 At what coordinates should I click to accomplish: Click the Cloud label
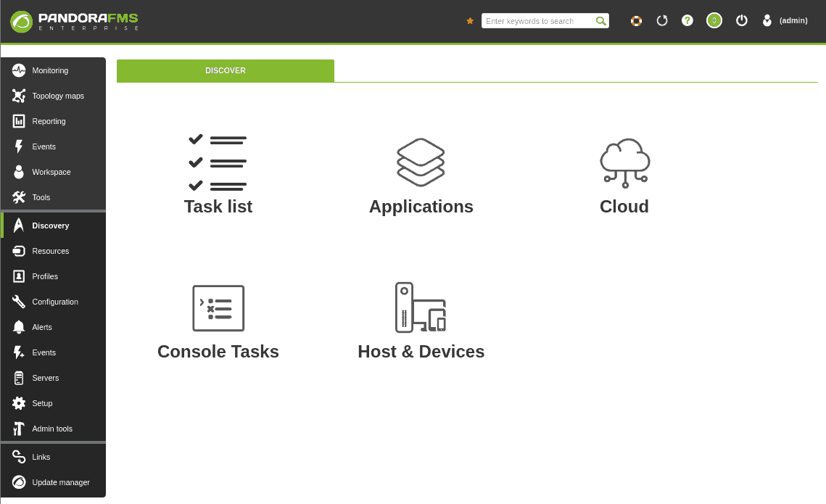click(624, 207)
